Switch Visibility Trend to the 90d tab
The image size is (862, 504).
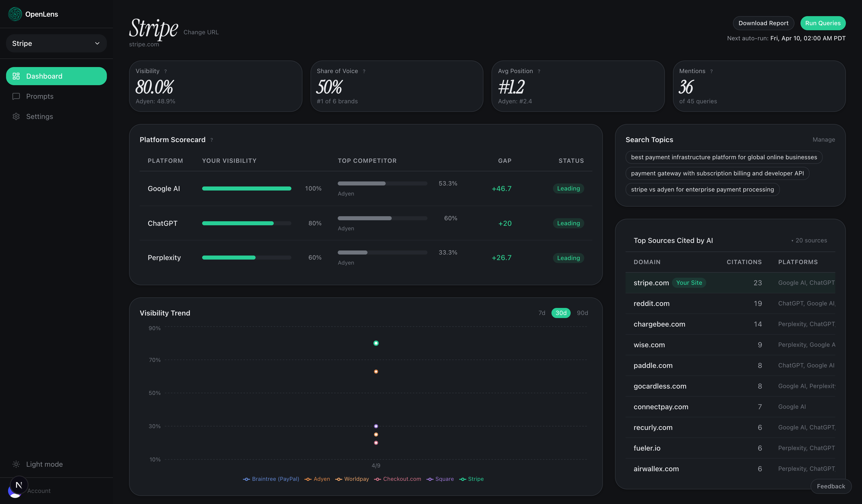[582, 313]
